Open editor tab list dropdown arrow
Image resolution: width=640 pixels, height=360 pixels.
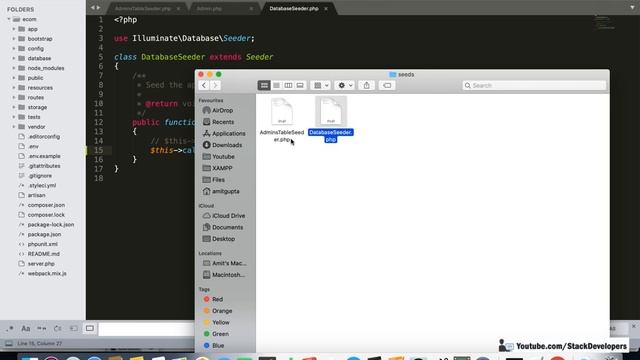(x=632, y=8)
